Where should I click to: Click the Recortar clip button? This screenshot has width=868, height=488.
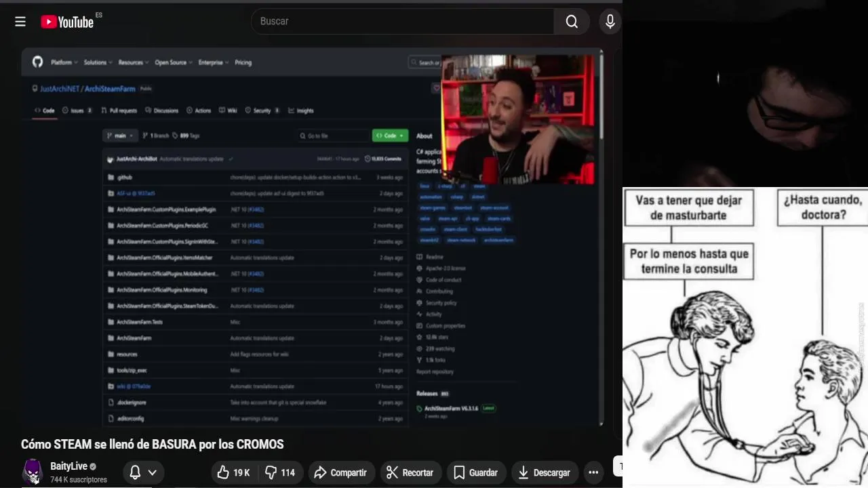point(410,472)
